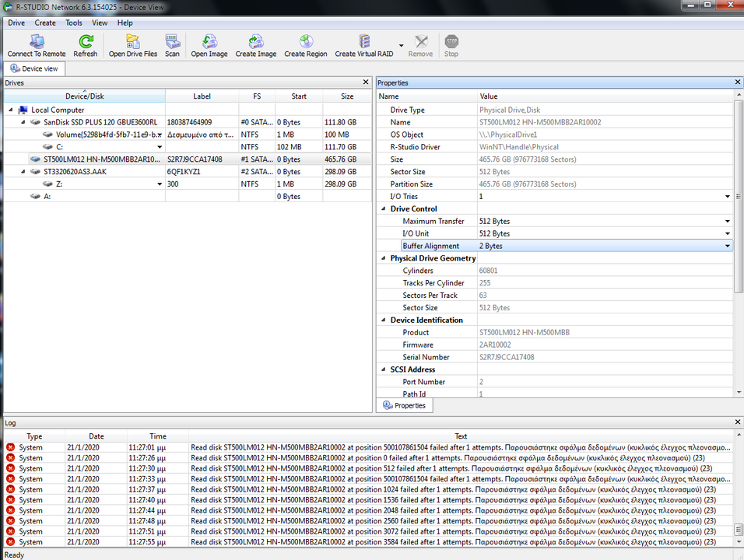Click the Serial Number value S2R7J9CCA17408
744x560 pixels.
tap(507, 357)
